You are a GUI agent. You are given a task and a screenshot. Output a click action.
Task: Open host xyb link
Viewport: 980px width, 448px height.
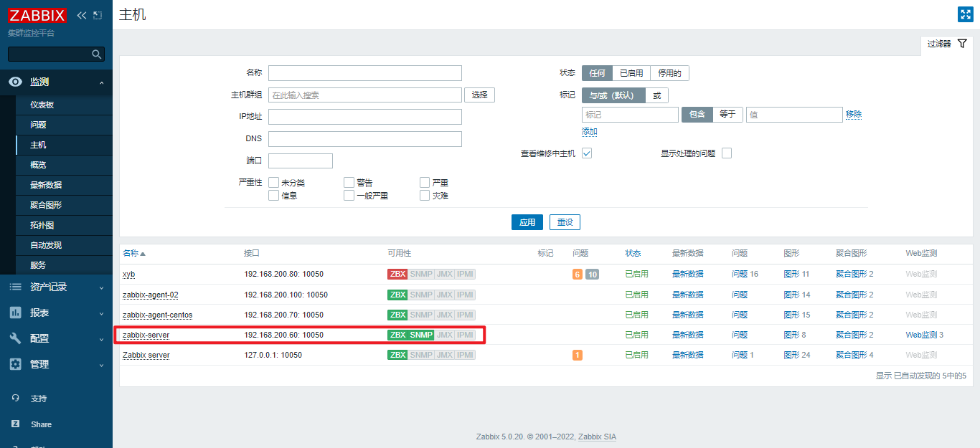(x=129, y=275)
